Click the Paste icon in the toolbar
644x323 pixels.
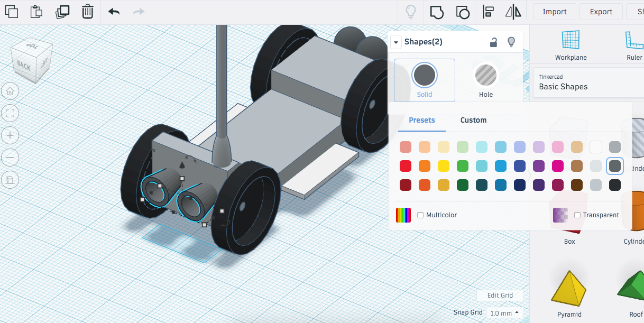click(x=36, y=12)
